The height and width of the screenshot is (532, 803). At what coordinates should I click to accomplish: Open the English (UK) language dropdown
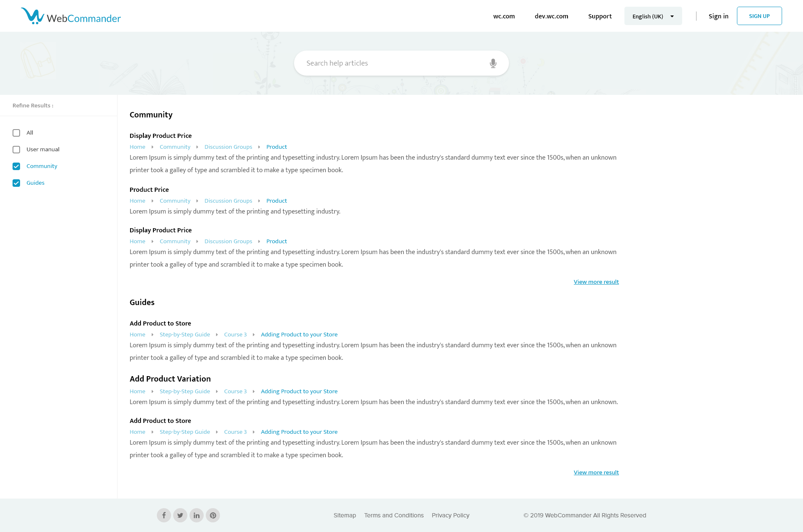[653, 16]
